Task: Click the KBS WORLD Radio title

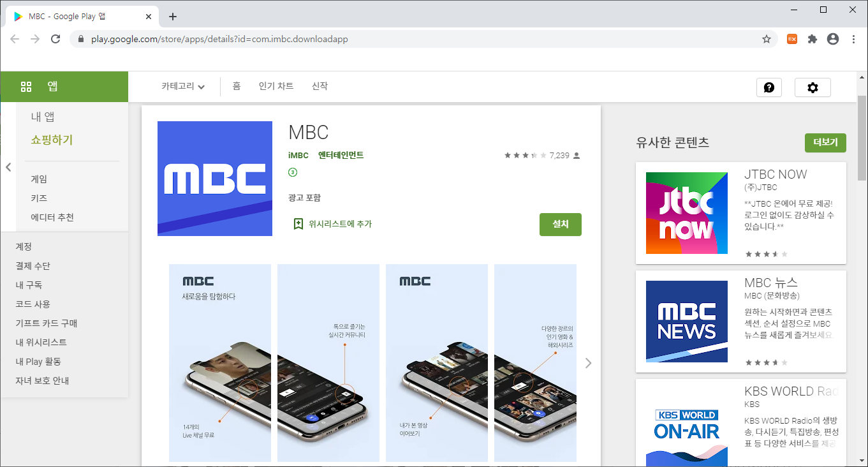Action: point(791,391)
